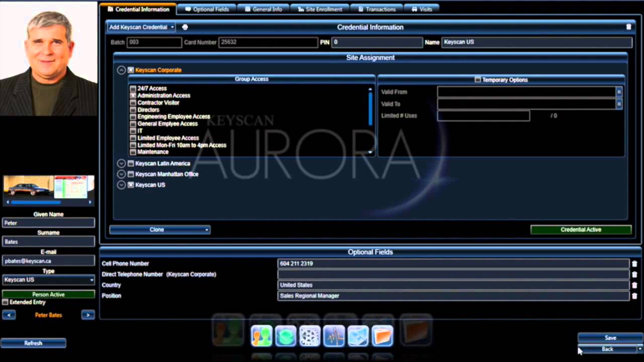This screenshot has height=362, width=644.
Task: Go to the previous person record
Action: click(x=9, y=315)
